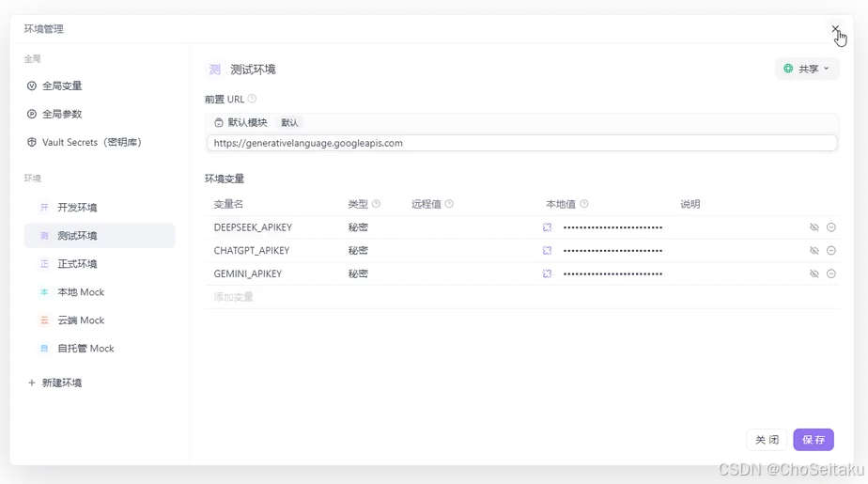
Task: Reveal the GEMINI_APIKEY secret value
Action: (814, 273)
